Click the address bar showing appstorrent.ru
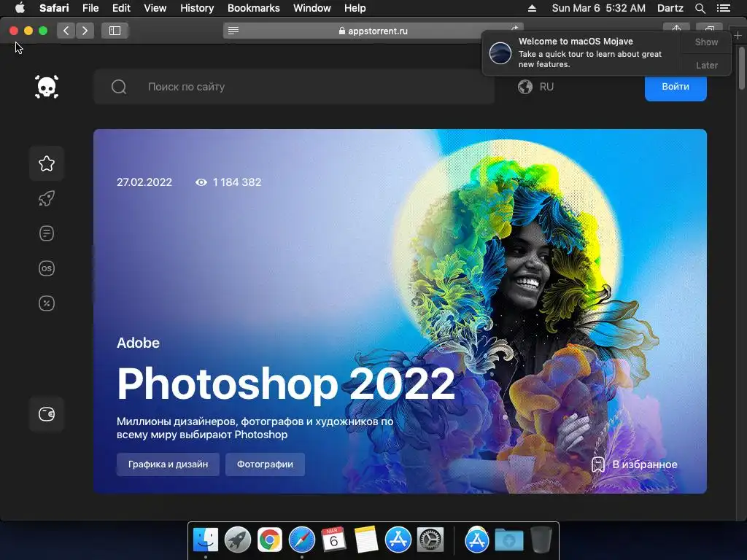The image size is (747, 560). point(373,31)
